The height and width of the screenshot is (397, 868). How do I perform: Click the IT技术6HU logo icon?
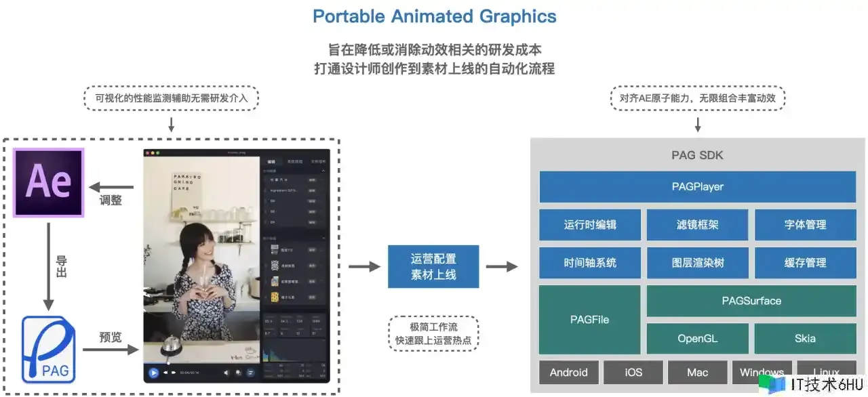pos(771,385)
